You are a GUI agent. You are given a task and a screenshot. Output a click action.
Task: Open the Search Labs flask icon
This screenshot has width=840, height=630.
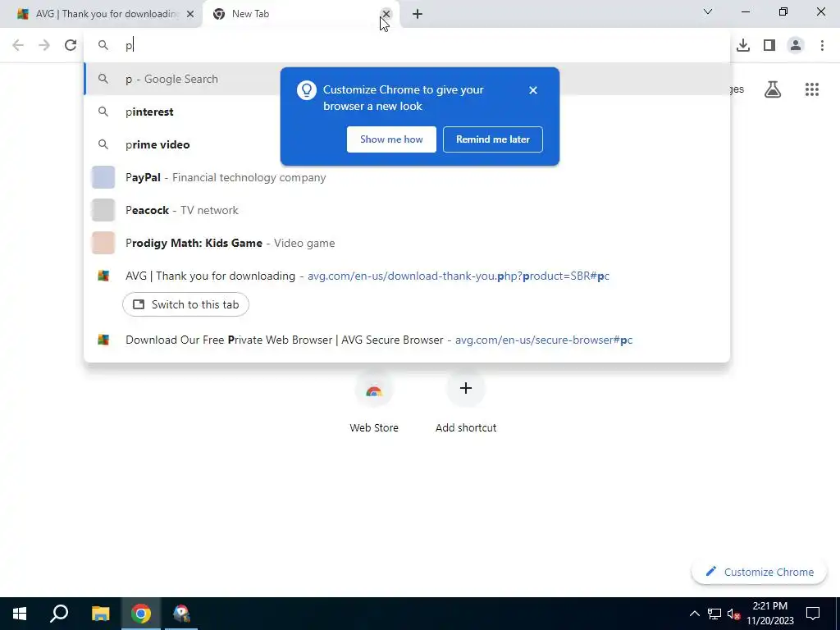tap(773, 89)
